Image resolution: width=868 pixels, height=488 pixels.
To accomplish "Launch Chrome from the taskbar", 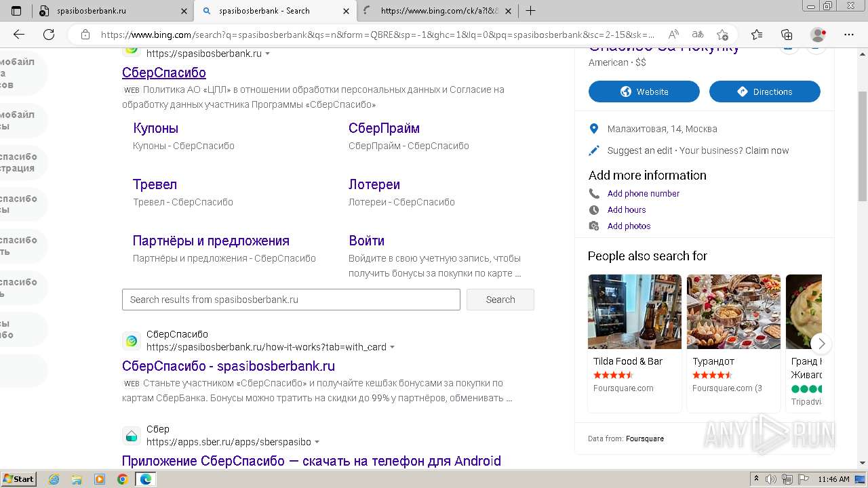I will [x=122, y=479].
